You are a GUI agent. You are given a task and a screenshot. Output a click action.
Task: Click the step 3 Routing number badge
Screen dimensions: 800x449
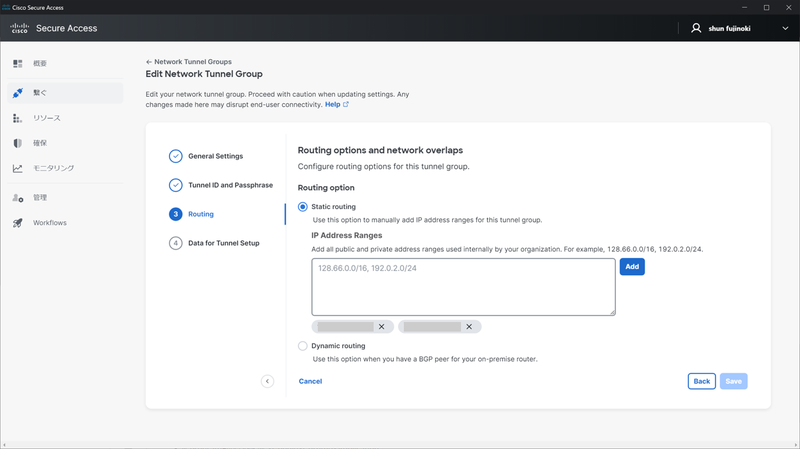176,214
